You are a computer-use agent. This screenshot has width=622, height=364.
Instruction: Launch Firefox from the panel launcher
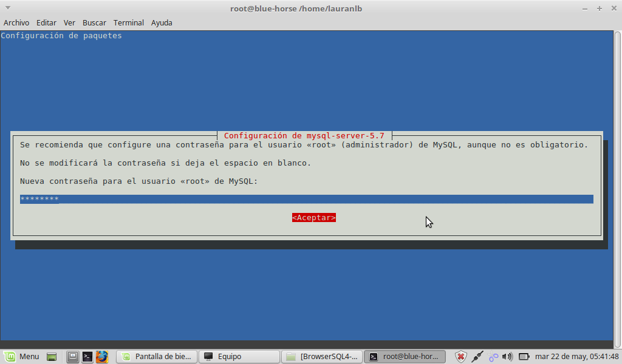[x=101, y=357]
